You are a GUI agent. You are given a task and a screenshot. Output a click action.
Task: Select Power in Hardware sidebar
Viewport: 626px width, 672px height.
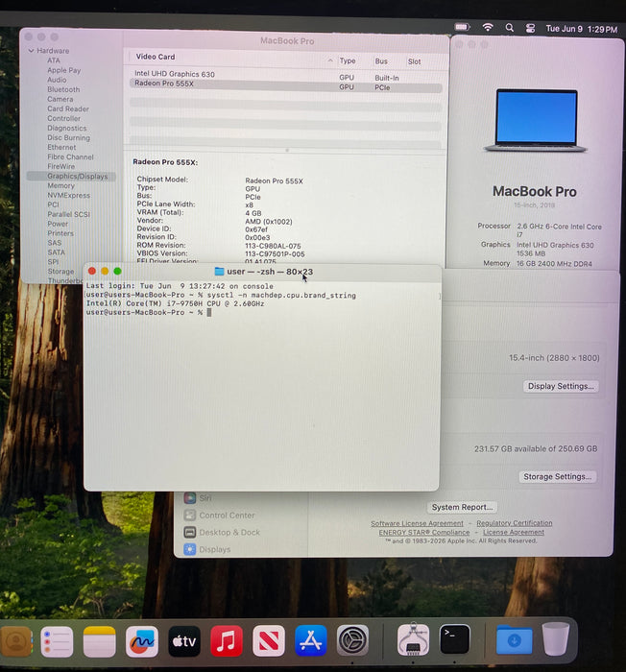point(58,224)
